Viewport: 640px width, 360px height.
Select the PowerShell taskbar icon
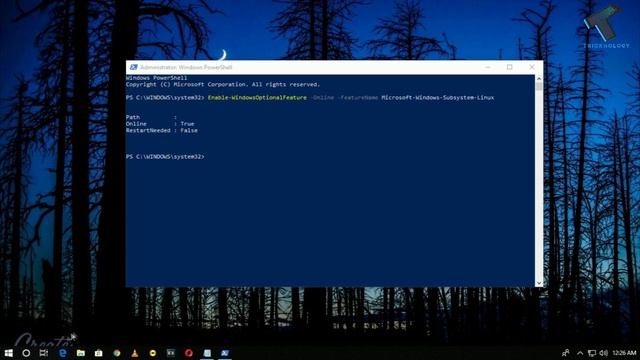(x=225, y=353)
